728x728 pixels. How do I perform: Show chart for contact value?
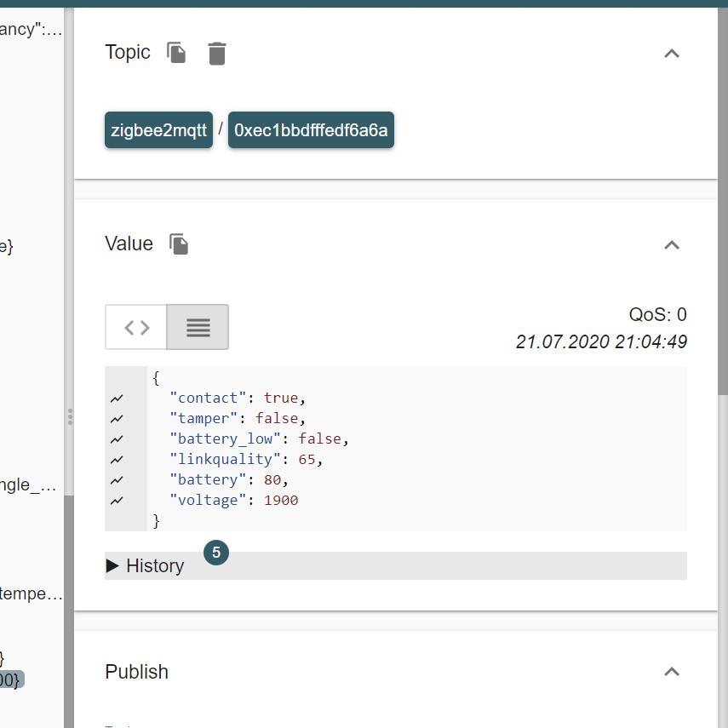(x=117, y=398)
